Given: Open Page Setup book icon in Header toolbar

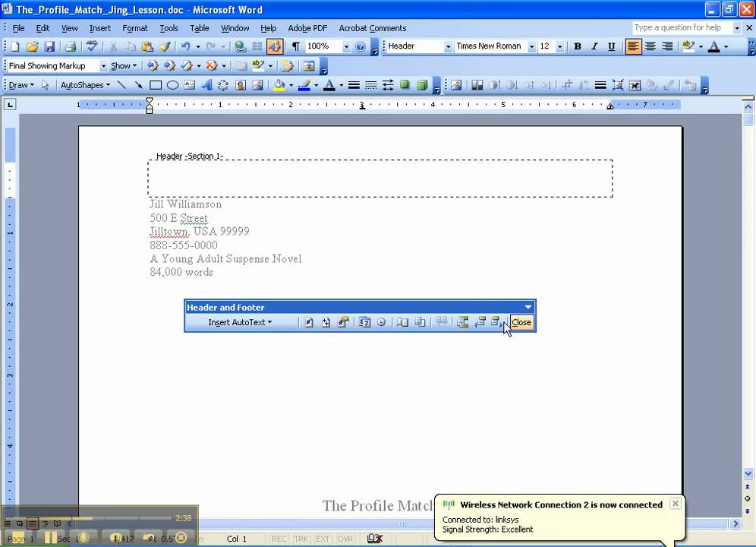Looking at the screenshot, I should pos(402,323).
